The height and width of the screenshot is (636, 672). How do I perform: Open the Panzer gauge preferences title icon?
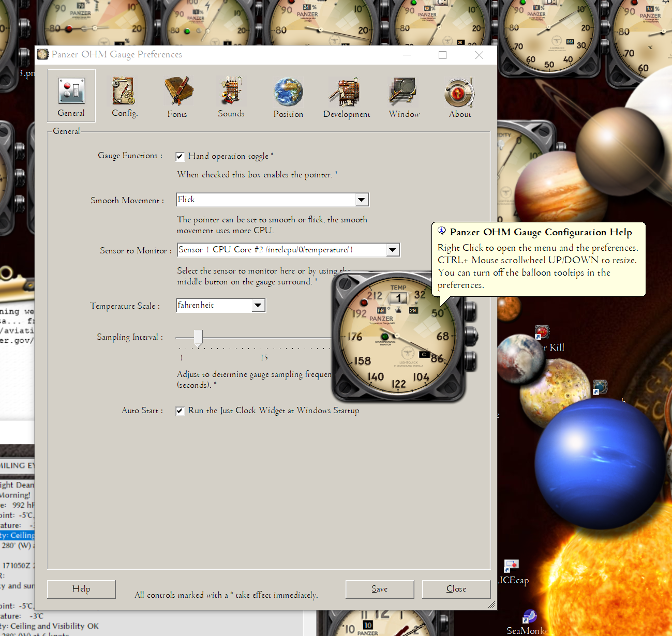click(43, 54)
